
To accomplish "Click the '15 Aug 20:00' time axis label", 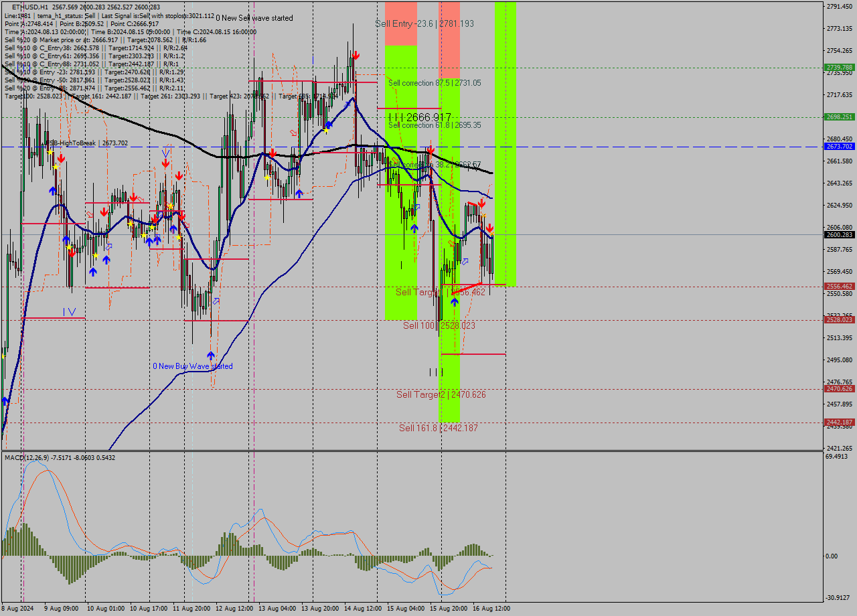I will [x=449, y=609].
